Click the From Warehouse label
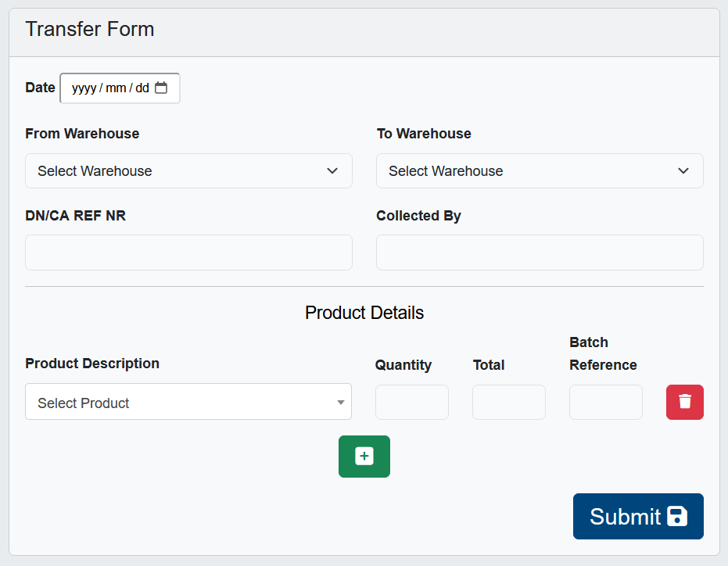Image resolution: width=728 pixels, height=566 pixels. [x=82, y=134]
